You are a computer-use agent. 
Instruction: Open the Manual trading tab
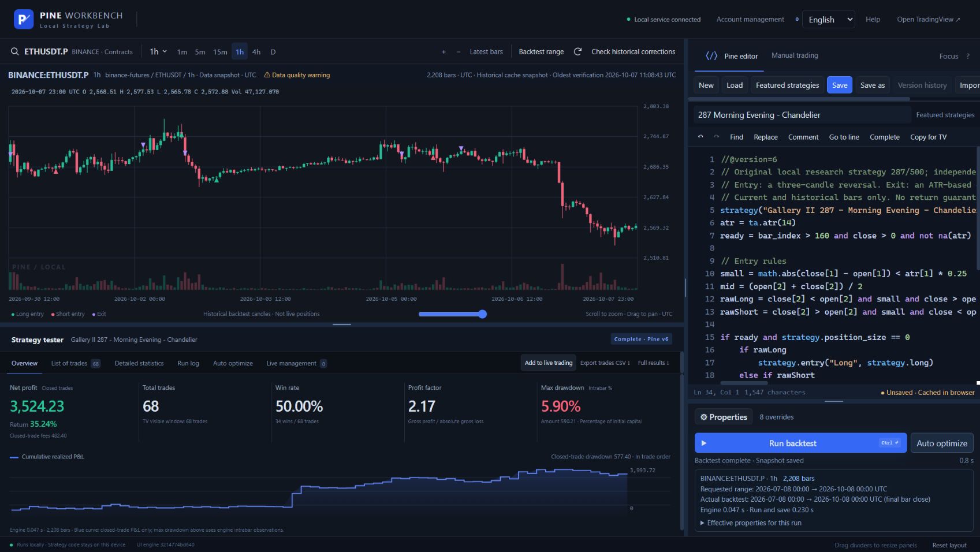(795, 55)
